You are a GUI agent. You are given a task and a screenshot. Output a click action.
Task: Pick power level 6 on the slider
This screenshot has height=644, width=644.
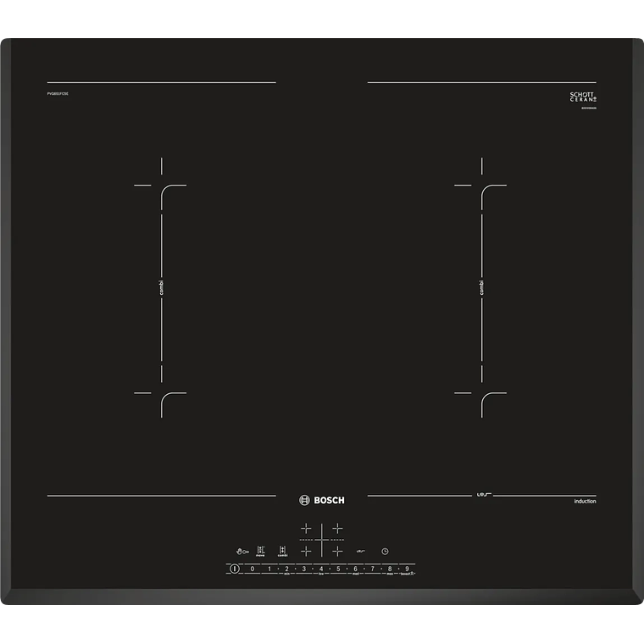[x=356, y=569]
